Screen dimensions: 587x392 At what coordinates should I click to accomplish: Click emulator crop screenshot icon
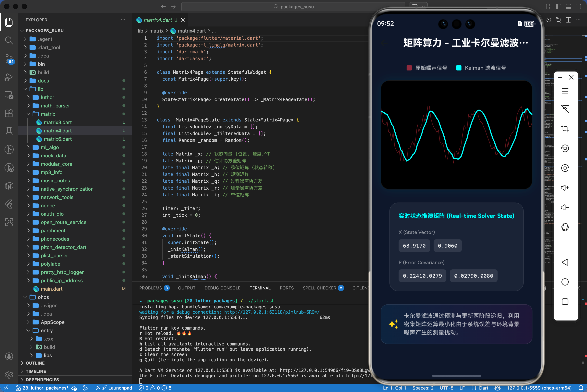[565, 129]
